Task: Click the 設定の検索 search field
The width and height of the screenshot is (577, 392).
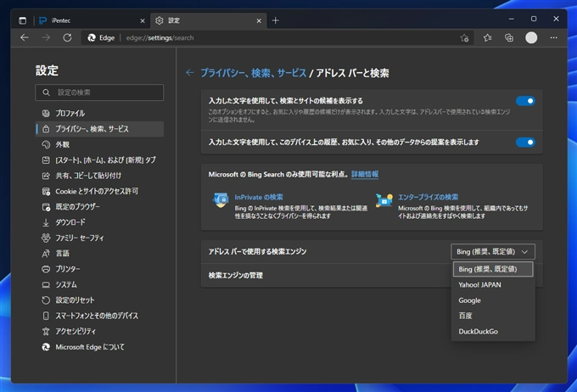Action: pyautogui.click(x=99, y=92)
